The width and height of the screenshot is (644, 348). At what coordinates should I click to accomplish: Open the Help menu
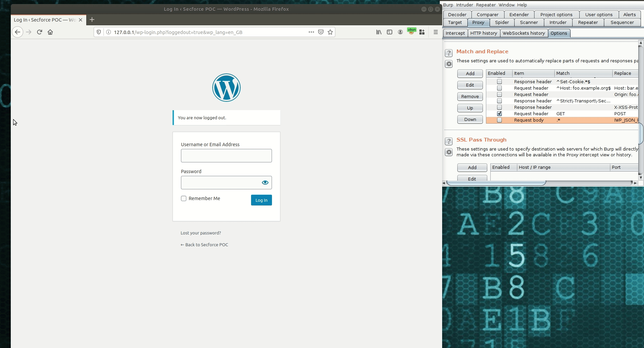coord(522,5)
